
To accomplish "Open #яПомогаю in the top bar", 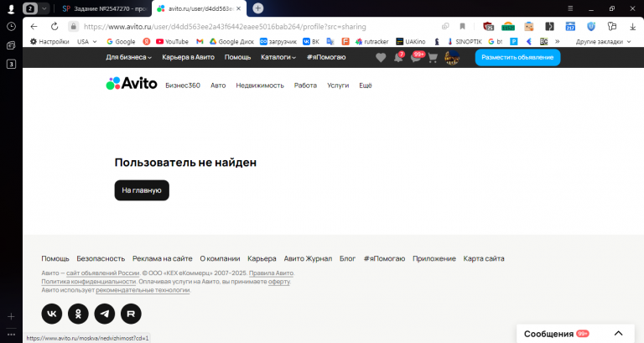I will point(326,57).
